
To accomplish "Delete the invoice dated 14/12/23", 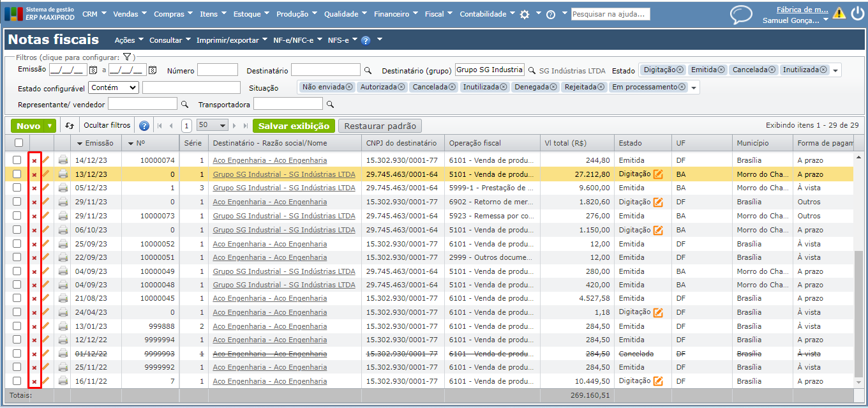I will (x=34, y=160).
